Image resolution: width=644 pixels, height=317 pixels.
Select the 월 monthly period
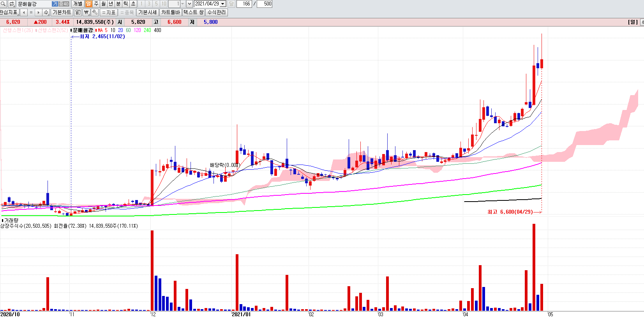pos(103,4)
